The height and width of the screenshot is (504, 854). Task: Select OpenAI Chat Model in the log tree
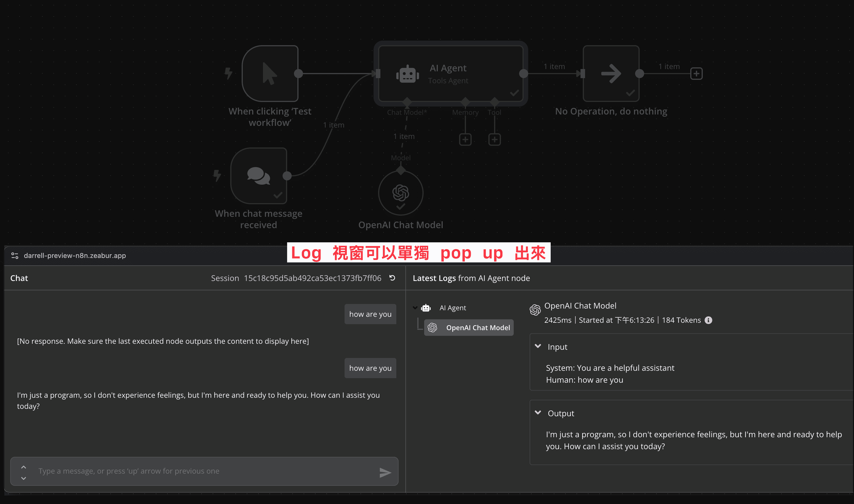[x=469, y=327]
